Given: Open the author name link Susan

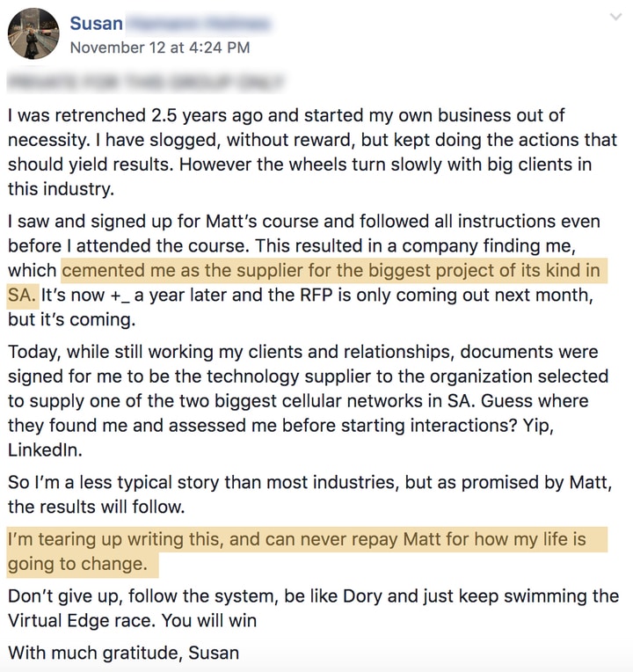Looking at the screenshot, I should coord(96,24).
